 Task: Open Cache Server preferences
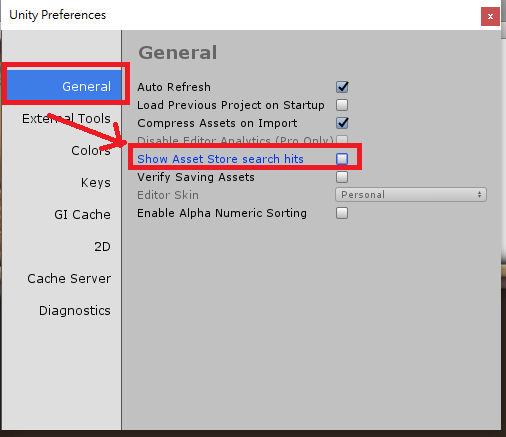tap(69, 278)
